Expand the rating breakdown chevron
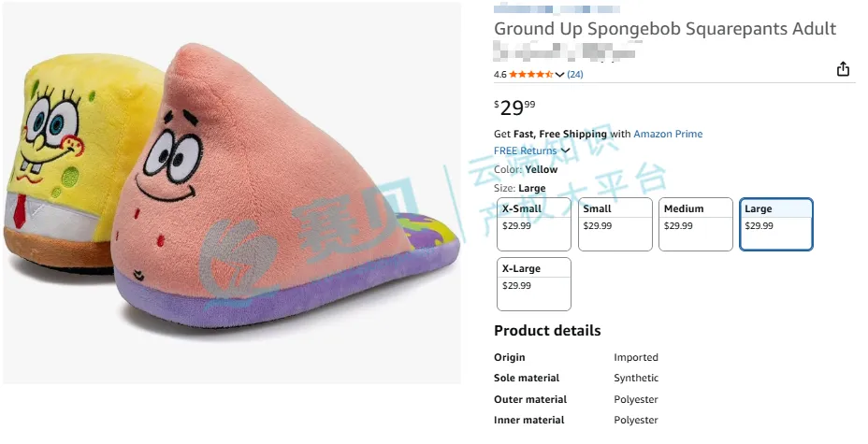This screenshot has height=444, width=868. (559, 75)
